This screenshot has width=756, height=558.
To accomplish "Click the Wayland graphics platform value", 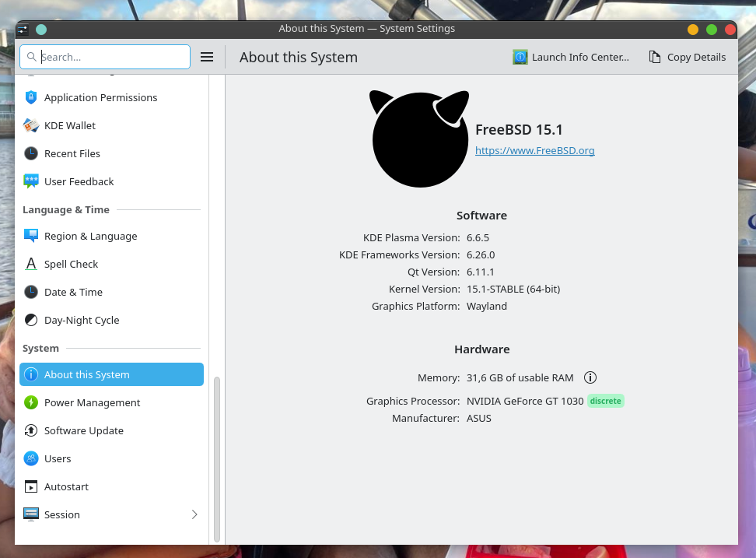I will point(486,307).
